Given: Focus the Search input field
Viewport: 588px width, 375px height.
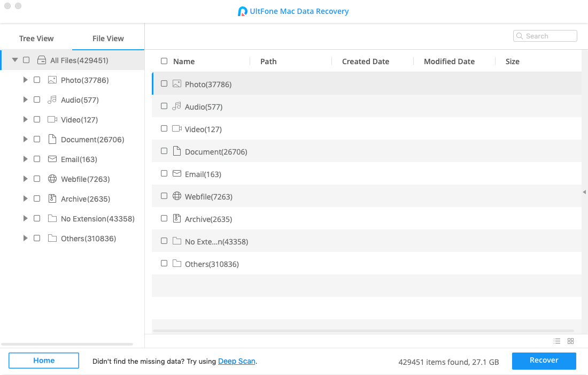Looking at the screenshot, I should [545, 36].
